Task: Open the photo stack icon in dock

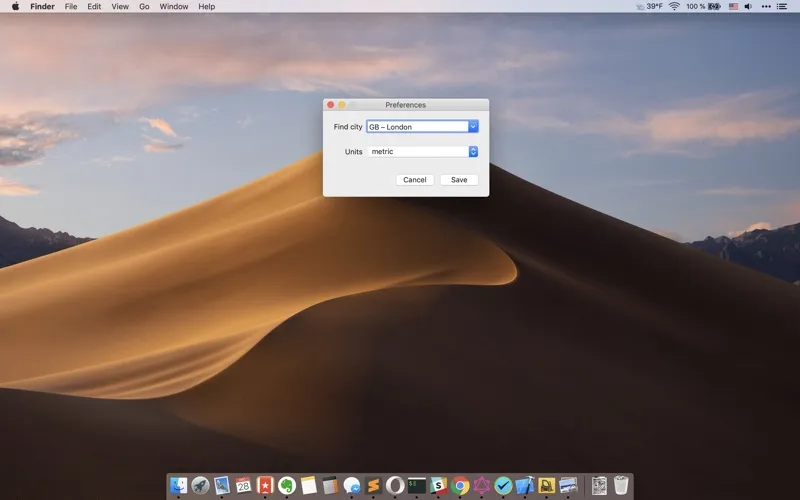Action: 568,485
